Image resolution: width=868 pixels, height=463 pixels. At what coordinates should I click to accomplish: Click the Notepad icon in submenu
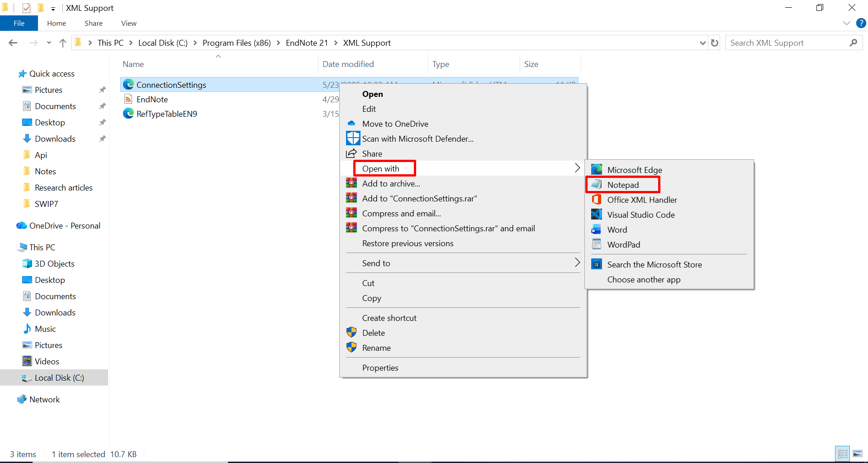tap(597, 184)
